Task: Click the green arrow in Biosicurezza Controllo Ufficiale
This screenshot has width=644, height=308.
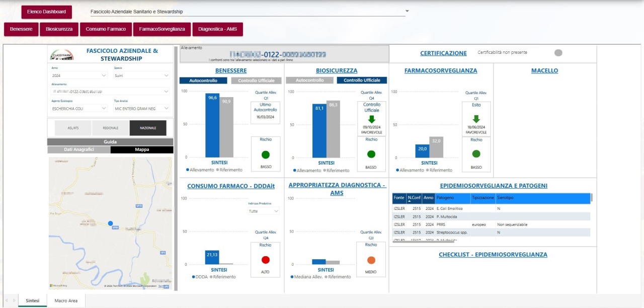Action: point(372,119)
